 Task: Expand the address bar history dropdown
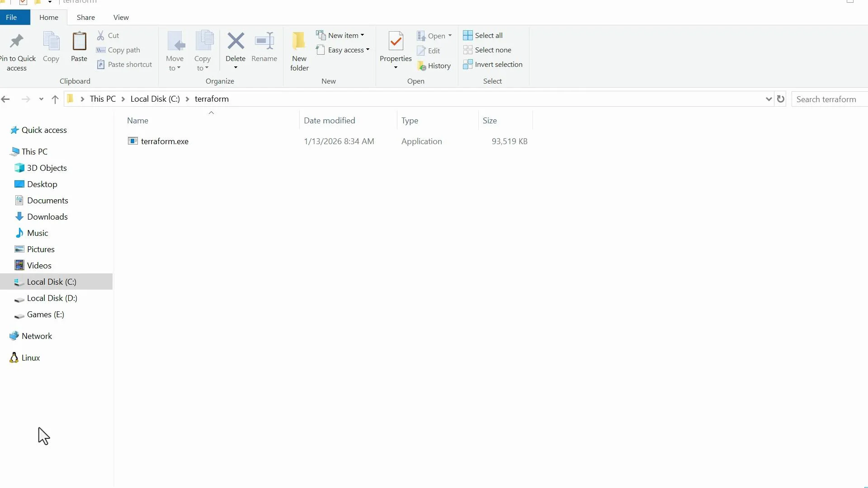tap(769, 99)
